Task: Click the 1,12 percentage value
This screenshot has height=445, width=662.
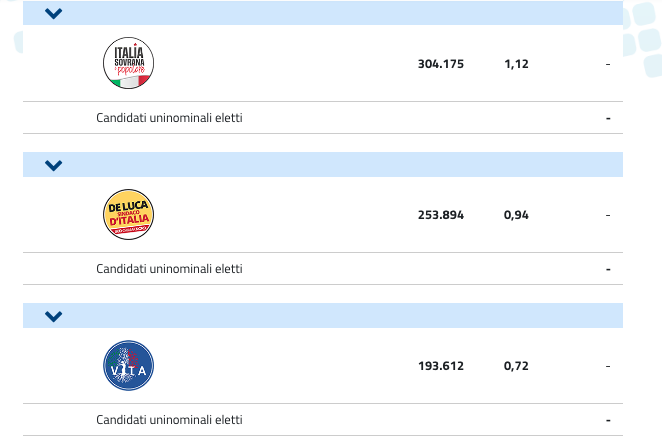Action: pos(516,64)
